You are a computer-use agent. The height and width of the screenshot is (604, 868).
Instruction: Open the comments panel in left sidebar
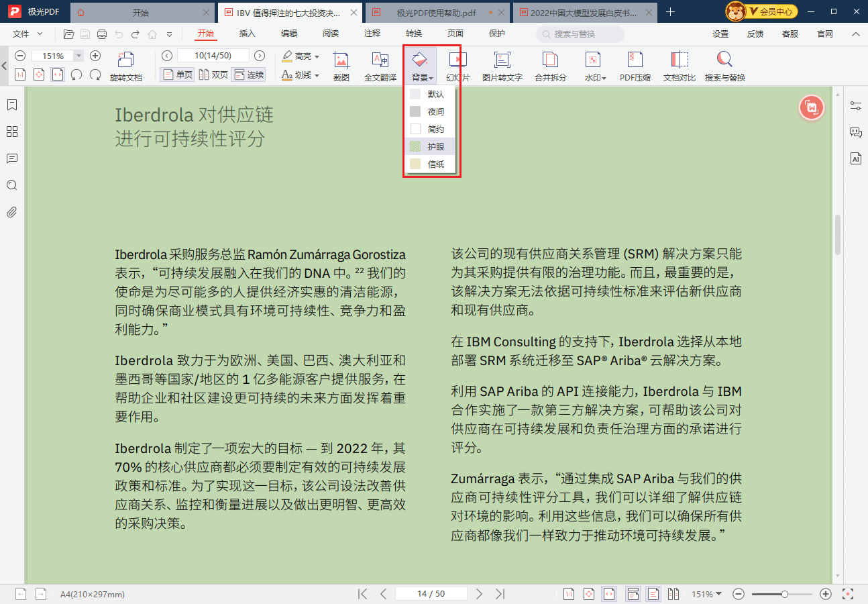click(11, 158)
